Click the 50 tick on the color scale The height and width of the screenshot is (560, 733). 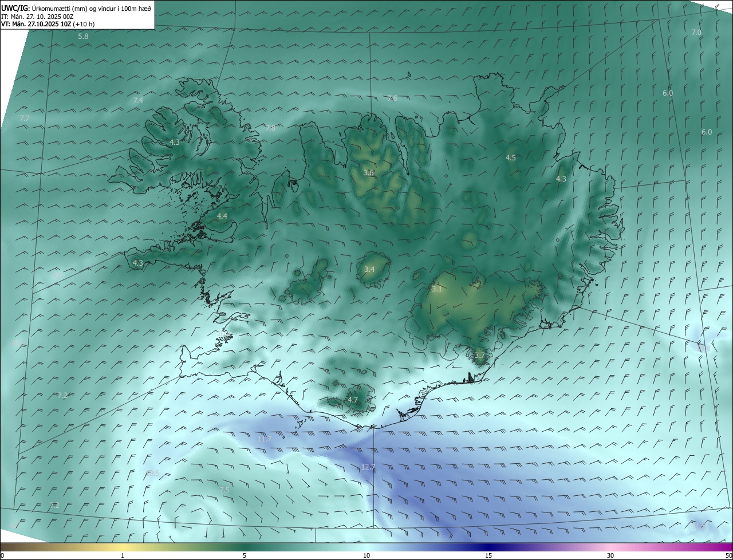(x=728, y=555)
